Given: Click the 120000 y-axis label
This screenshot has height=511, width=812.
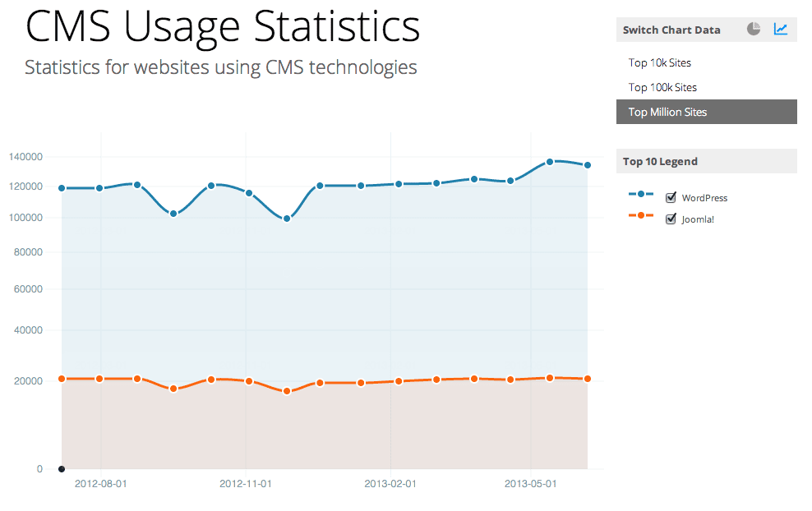Looking at the screenshot, I should tap(26, 186).
